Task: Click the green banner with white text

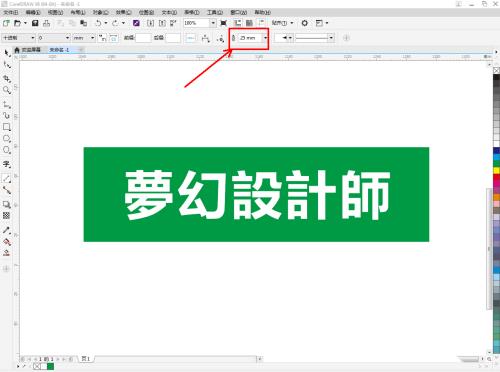Action: (256, 194)
